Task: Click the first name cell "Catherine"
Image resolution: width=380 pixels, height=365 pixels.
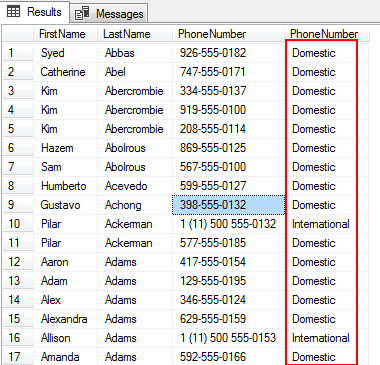Action: click(x=65, y=72)
